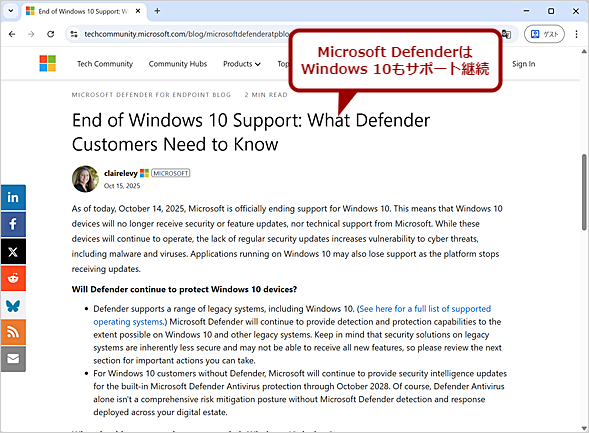Maximize the browser window
The height and width of the screenshot is (433, 589).
point(551,11)
